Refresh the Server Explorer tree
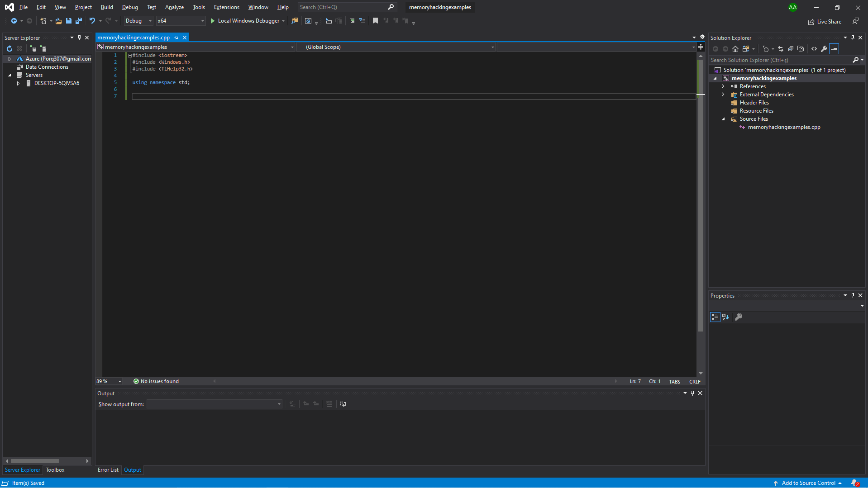This screenshot has width=868, height=488. 10,48
